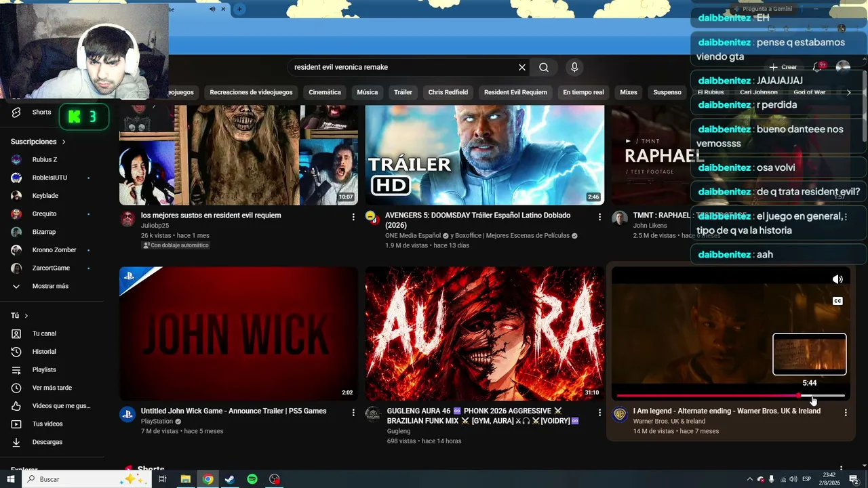Open the Kronno Zomber subscription
Image resolution: width=868 pixels, height=488 pixels.
pyautogui.click(x=54, y=250)
